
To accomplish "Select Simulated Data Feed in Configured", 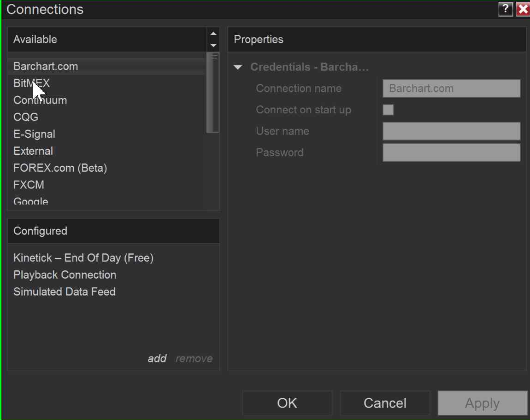I will (113, 292).
